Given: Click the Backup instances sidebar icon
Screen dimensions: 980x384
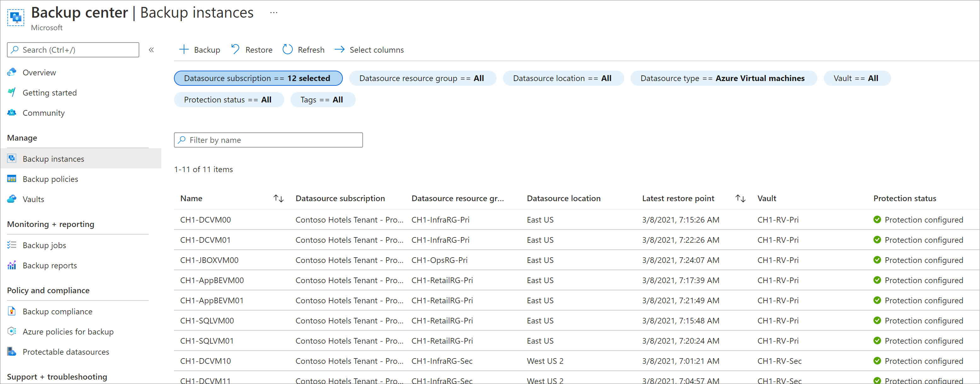Looking at the screenshot, I should [x=12, y=158].
